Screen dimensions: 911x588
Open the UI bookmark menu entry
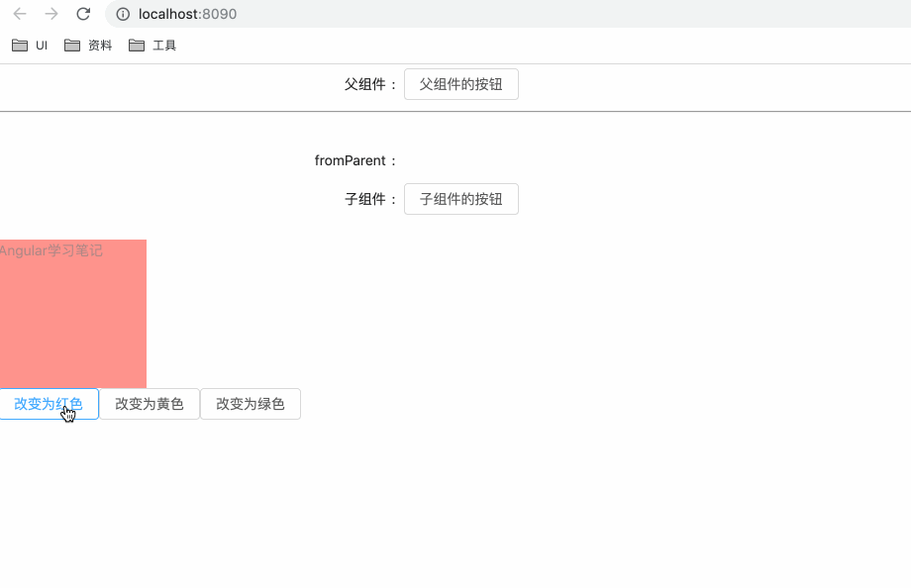pyautogui.click(x=41, y=45)
